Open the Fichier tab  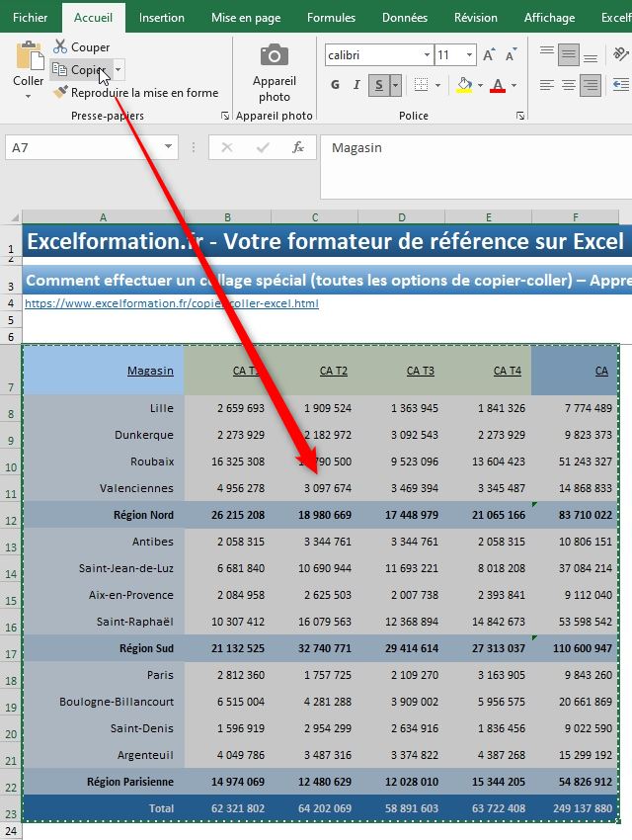(30, 17)
